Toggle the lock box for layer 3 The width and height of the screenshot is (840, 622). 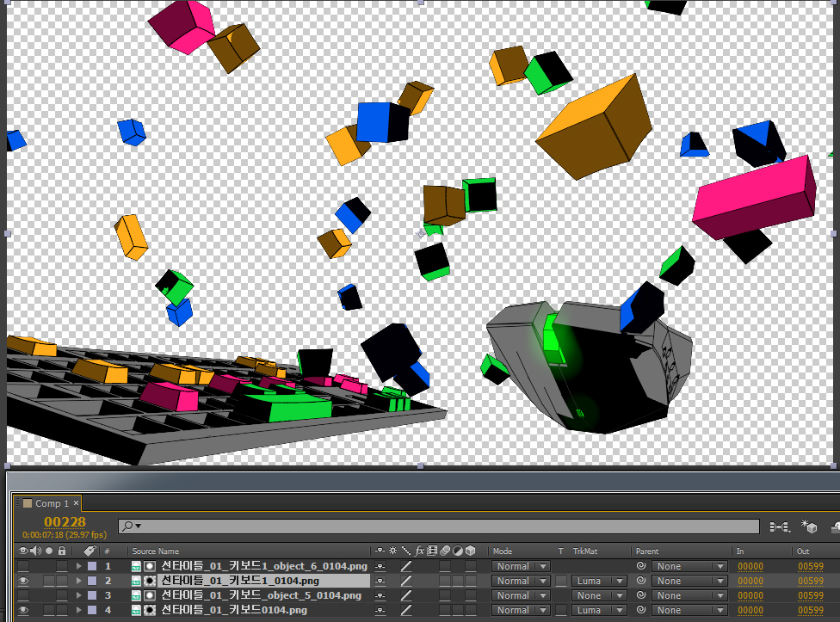coord(62,595)
